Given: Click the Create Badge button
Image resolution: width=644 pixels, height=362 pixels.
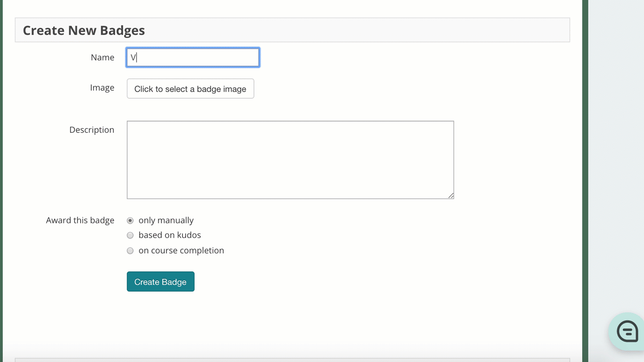Looking at the screenshot, I should [161, 282].
